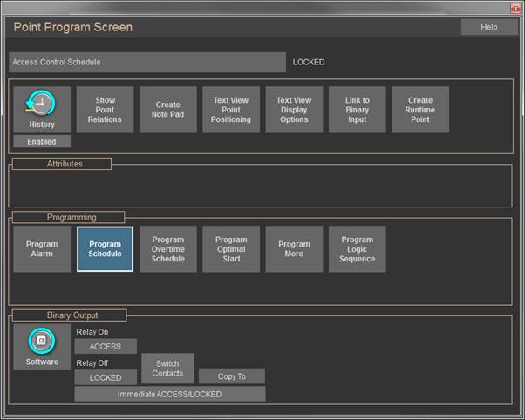This screenshot has height=420, width=525.
Task: Open Create Note Pad
Action: pyautogui.click(x=168, y=110)
